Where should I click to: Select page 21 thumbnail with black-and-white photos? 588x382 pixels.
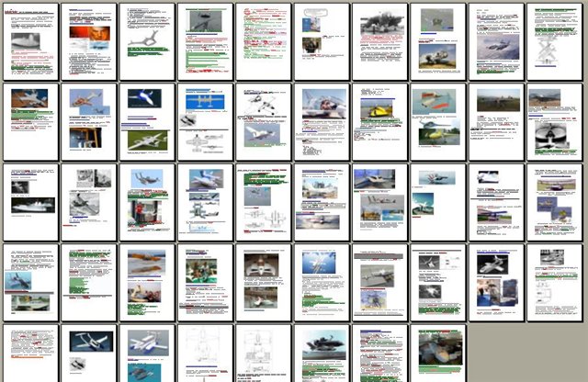30,202
